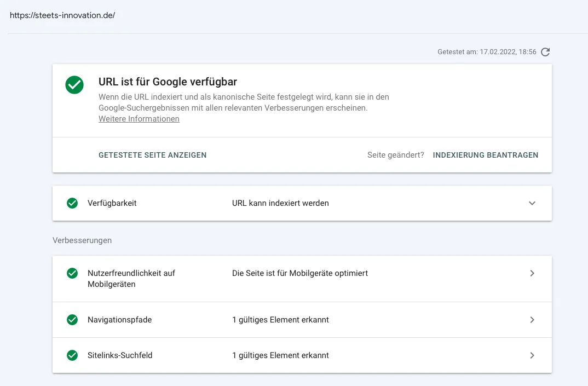Click green check beside Sitelinks-Suchfeld
588x386 pixels.
pos(72,355)
